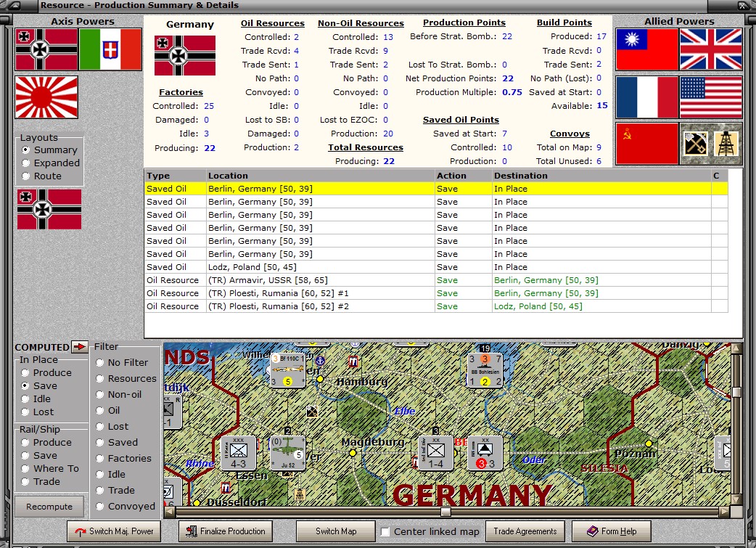Click the red arrow next to COMPUTED
Screen dimensions: 756x548
[x=80, y=346]
